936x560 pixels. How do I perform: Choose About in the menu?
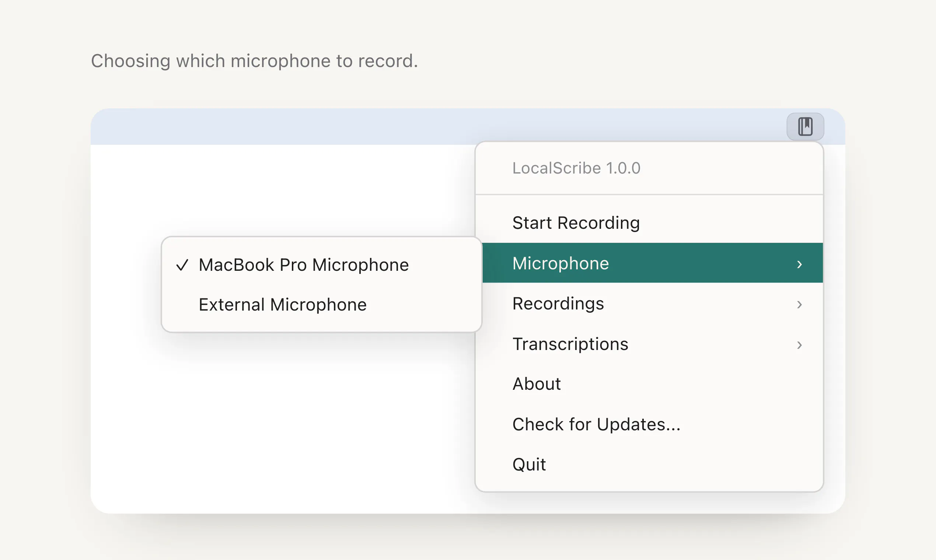[x=649, y=384]
